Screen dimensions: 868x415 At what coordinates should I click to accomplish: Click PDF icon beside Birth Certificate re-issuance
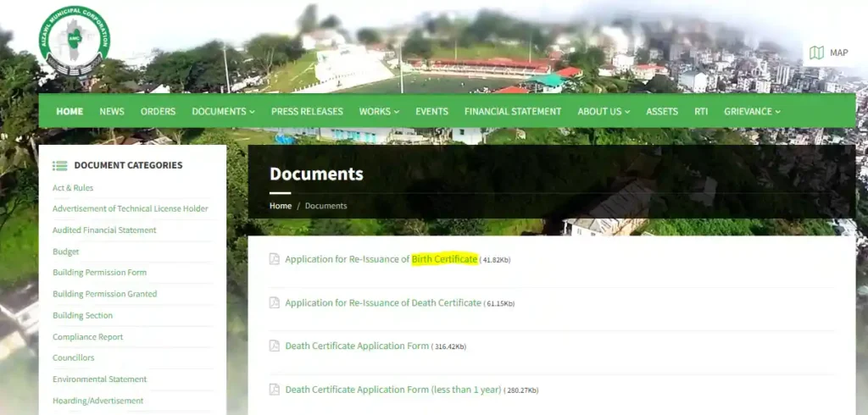pos(274,259)
